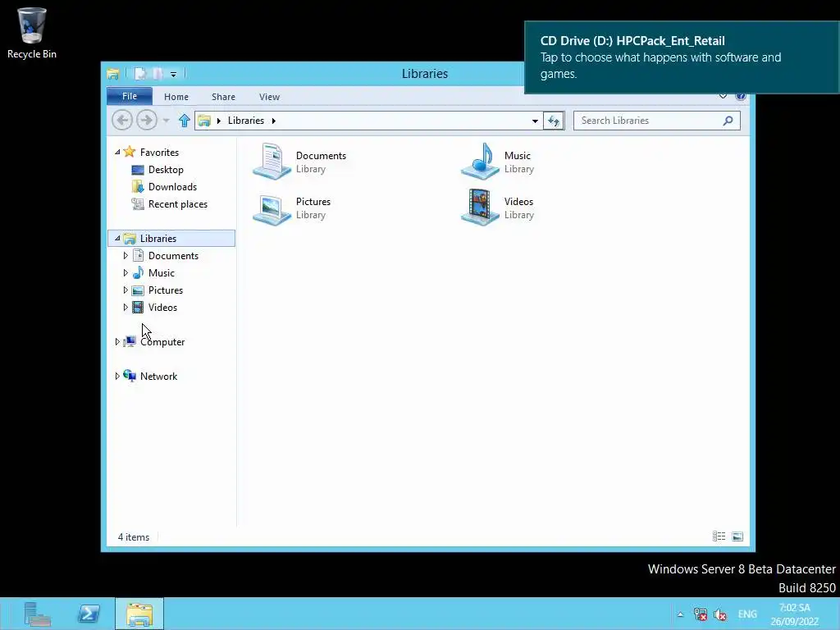Open the Customize Quick Access Toolbar dropdown
This screenshot has width=840, height=630.
click(174, 75)
